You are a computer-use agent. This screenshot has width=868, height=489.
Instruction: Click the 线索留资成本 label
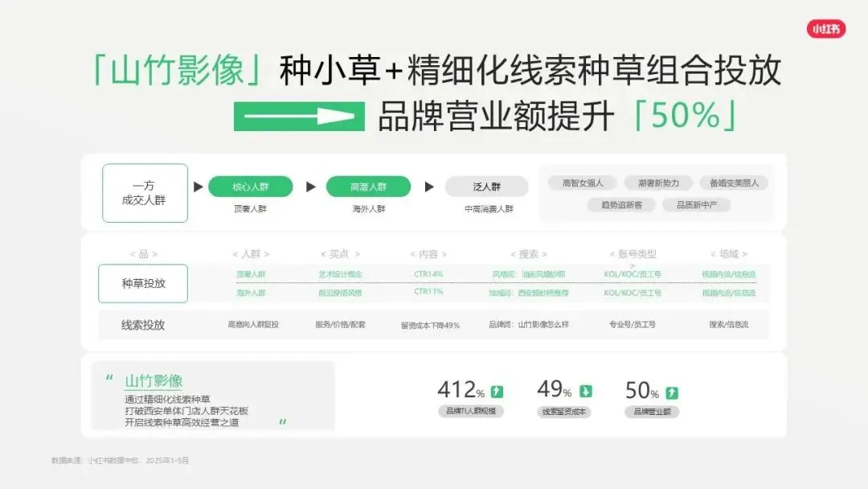pos(563,412)
